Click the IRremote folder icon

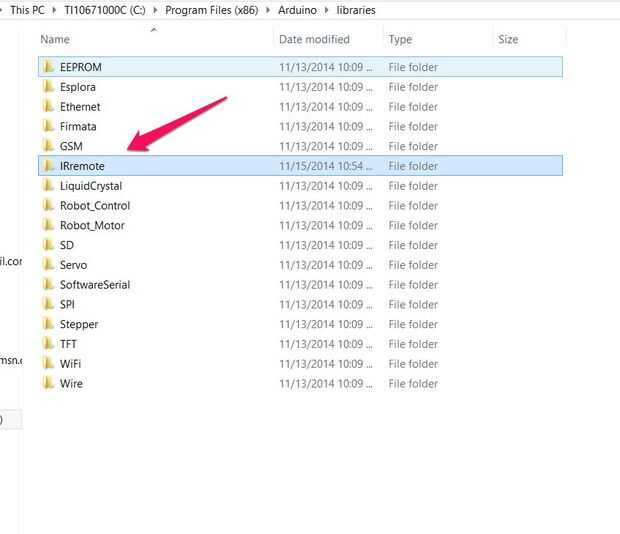pyautogui.click(x=48, y=166)
